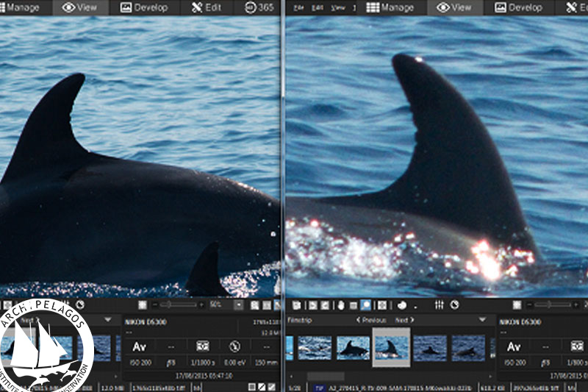
Task: Go to Next image in right filmstrip
Action: 405,320
